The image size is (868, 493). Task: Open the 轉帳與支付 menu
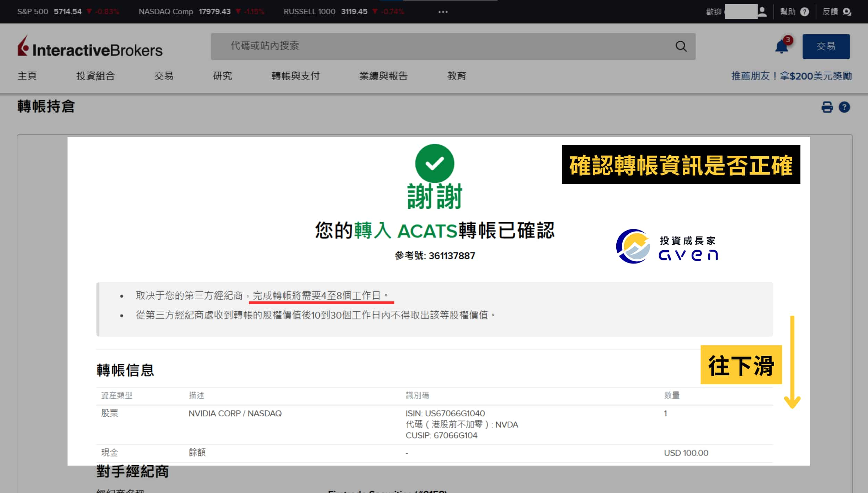[295, 76]
